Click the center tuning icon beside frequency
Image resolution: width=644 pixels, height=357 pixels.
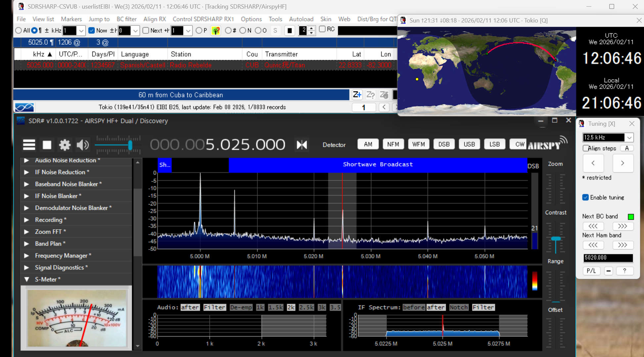tap(301, 145)
